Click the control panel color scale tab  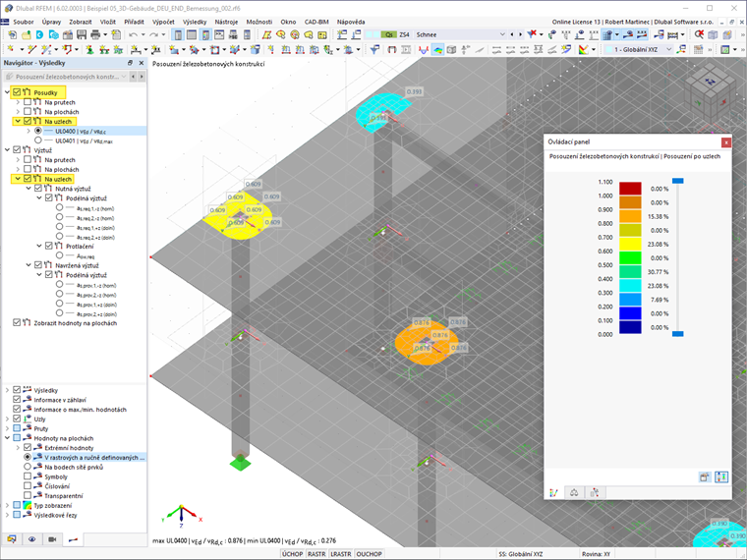click(553, 493)
